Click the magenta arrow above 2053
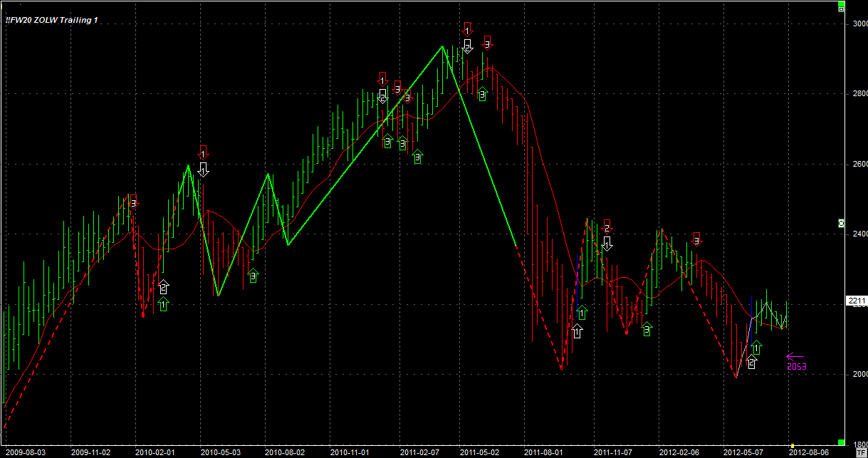 coord(795,356)
